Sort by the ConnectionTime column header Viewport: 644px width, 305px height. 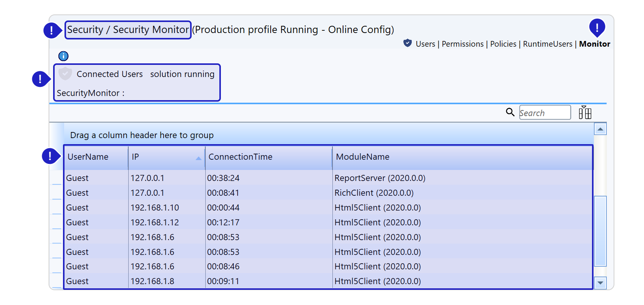[x=240, y=157]
